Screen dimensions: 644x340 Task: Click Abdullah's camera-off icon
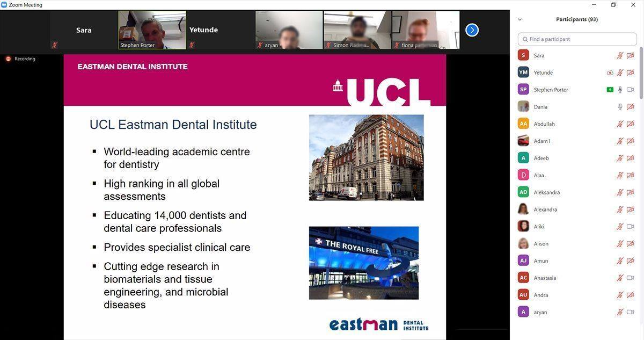(631, 124)
